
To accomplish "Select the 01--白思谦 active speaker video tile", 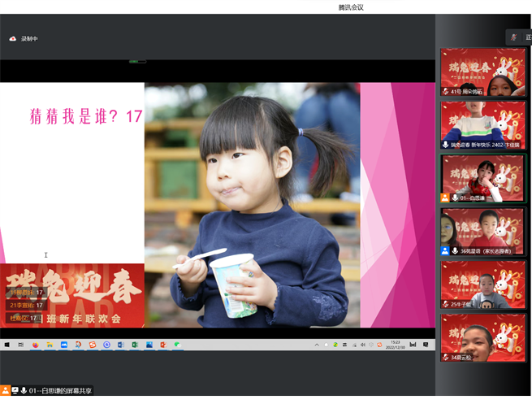I will point(482,178).
